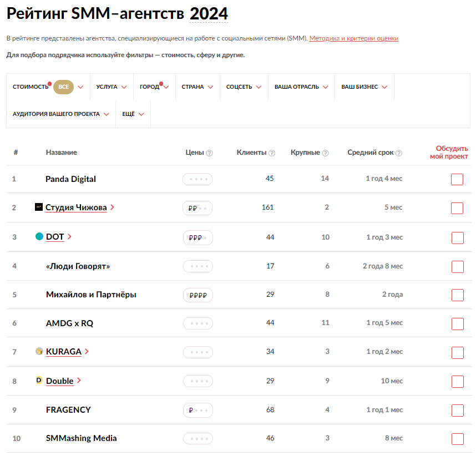Click the help icon beside Средний срок
The width and height of the screenshot is (476, 456).
[x=399, y=153]
